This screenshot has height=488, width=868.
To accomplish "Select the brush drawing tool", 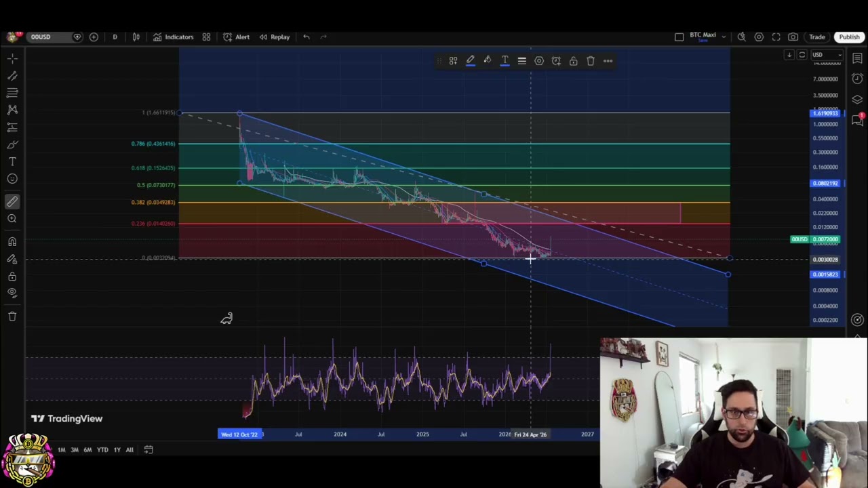I will pyautogui.click(x=12, y=144).
